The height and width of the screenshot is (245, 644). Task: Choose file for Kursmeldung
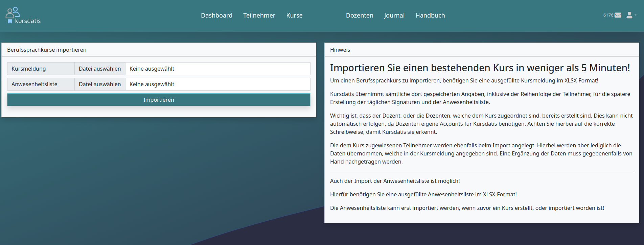(100, 69)
